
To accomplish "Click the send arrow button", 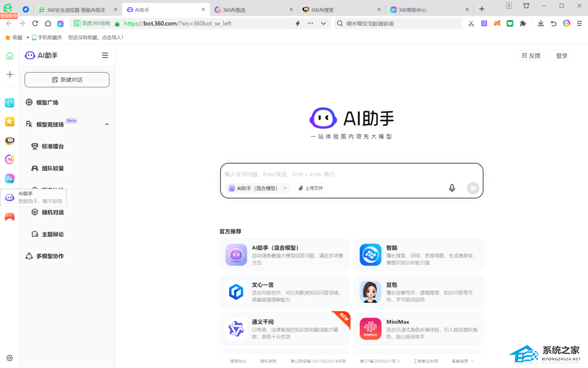I will tap(473, 188).
